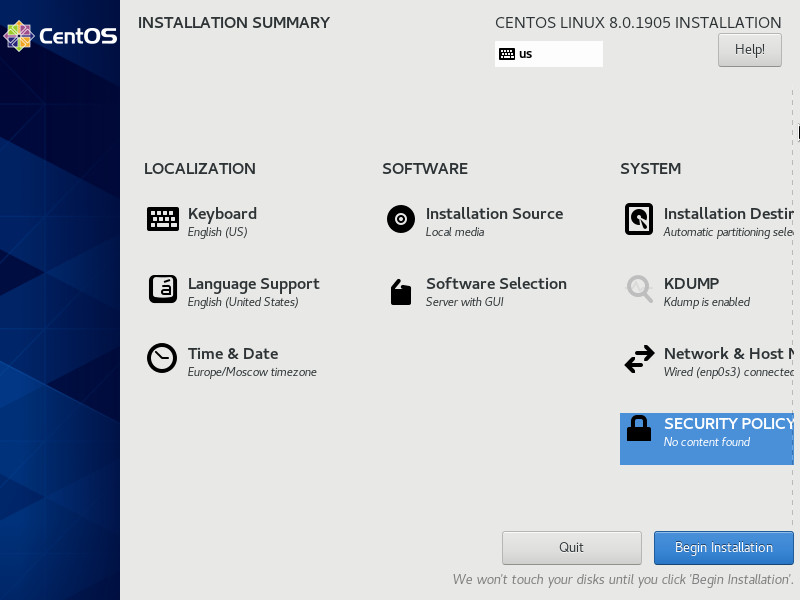Open Installation Destination settings
Viewport: 800px width, 600px height.
[x=729, y=214]
